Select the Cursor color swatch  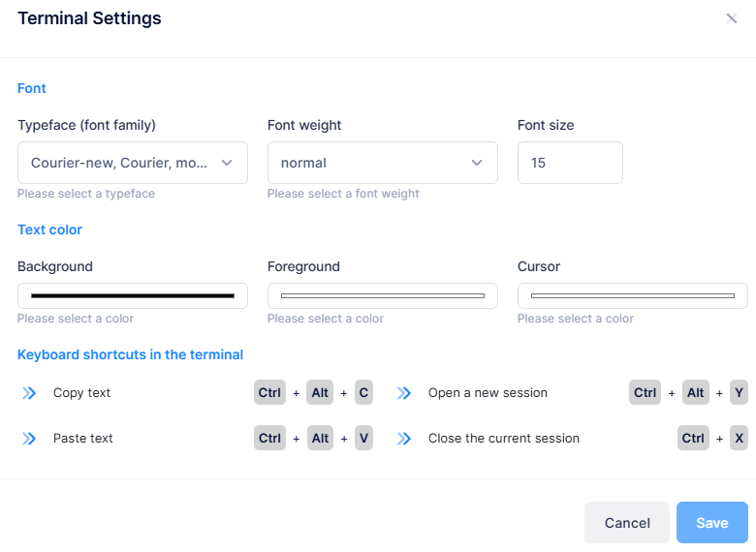(x=632, y=295)
